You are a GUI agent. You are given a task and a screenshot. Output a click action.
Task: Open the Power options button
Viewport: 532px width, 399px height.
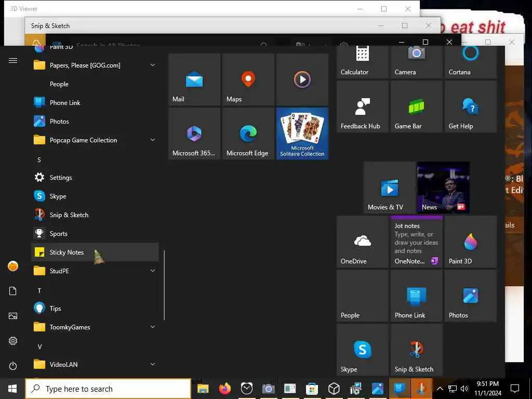(13, 366)
